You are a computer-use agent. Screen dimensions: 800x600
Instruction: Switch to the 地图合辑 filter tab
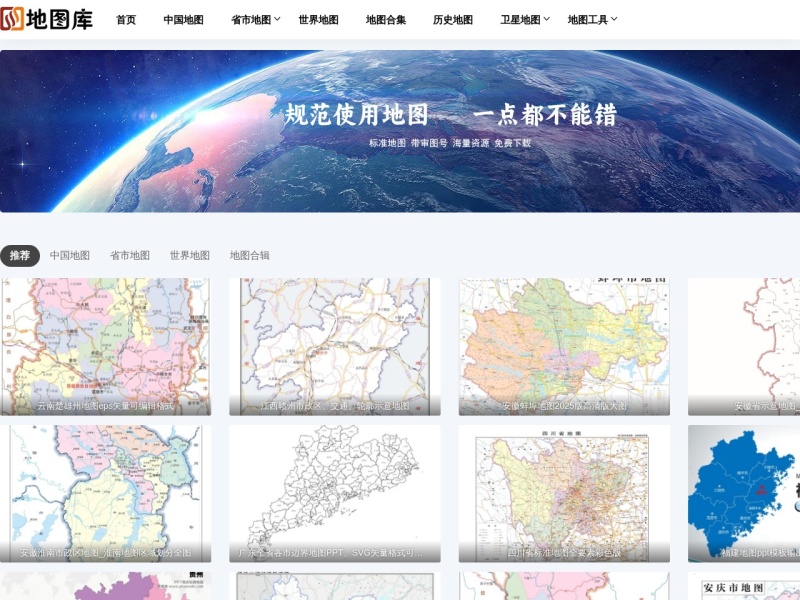[249, 256]
